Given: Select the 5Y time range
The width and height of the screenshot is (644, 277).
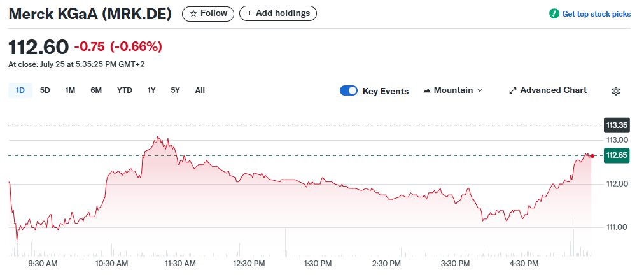Looking at the screenshot, I should [x=176, y=90].
